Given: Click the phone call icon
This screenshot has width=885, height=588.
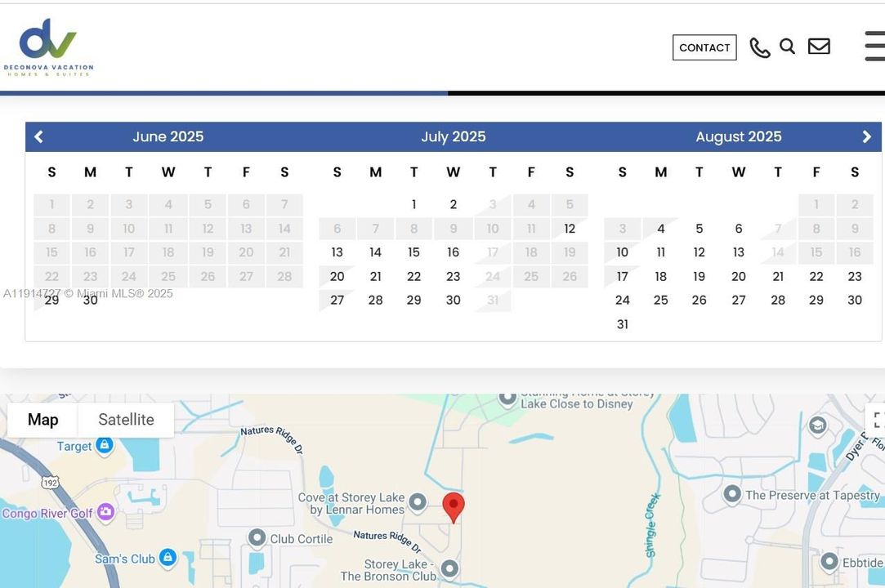Looking at the screenshot, I should [x=759, y=48].
